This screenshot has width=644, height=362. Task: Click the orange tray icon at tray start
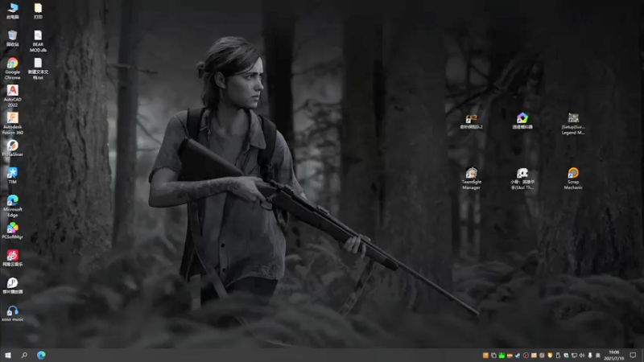point(485,356)
